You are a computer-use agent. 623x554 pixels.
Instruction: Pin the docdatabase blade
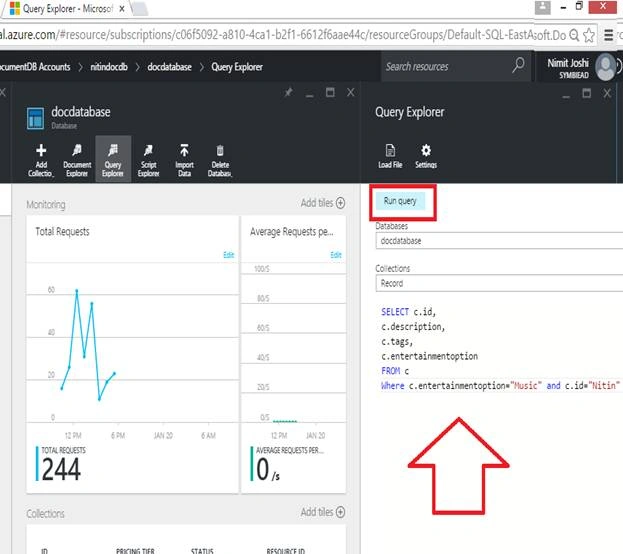coord(289,93)
